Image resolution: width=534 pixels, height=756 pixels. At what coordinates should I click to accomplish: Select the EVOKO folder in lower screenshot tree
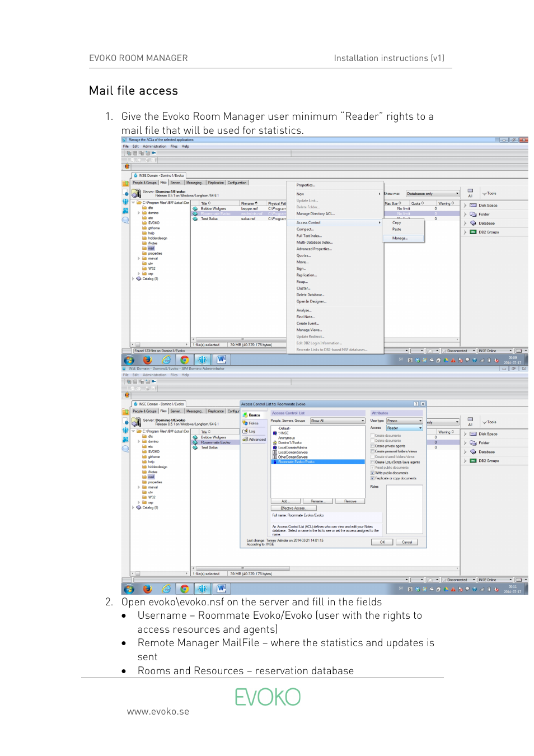154,451
